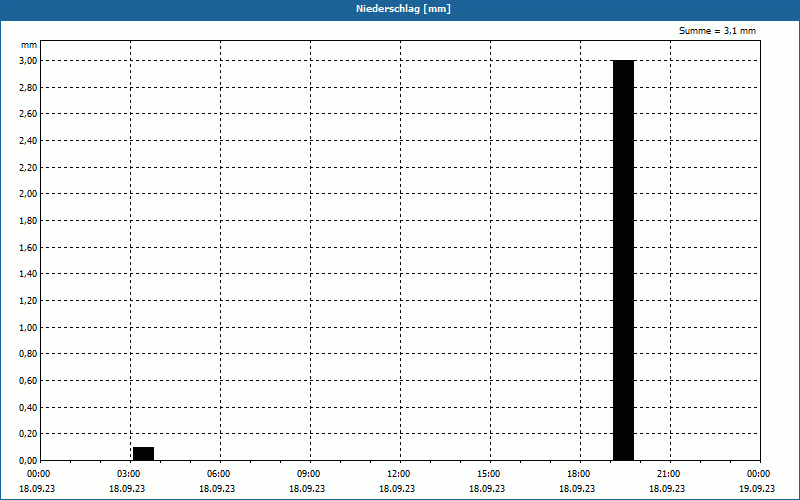
Task: Click the mm unit label on y-axis
Action: coord(29,45)
